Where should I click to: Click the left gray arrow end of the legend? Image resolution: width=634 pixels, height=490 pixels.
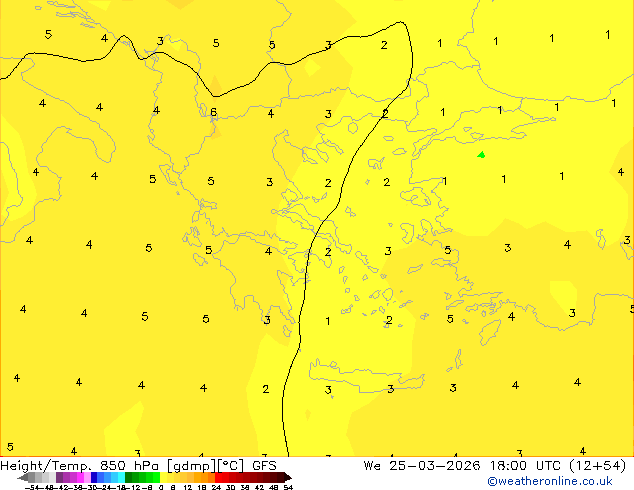tap(23, 477)
